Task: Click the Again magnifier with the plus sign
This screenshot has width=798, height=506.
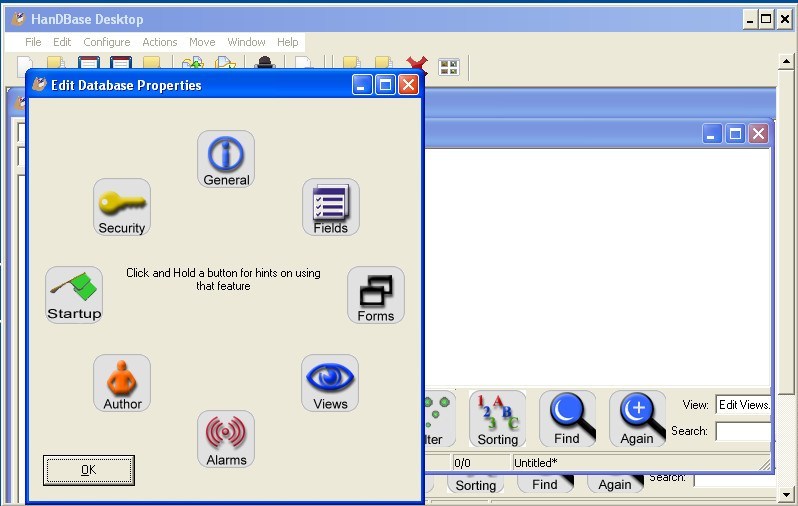Action: tap(638, 419)
